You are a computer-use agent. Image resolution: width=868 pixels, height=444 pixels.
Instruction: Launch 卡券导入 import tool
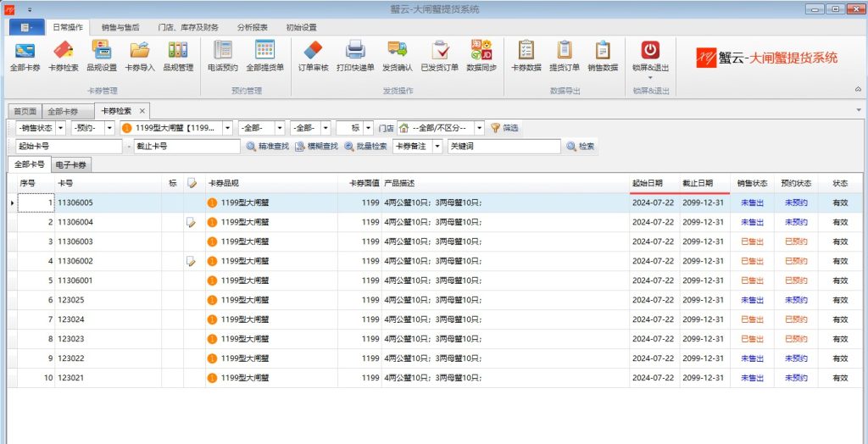pos(140,56)
